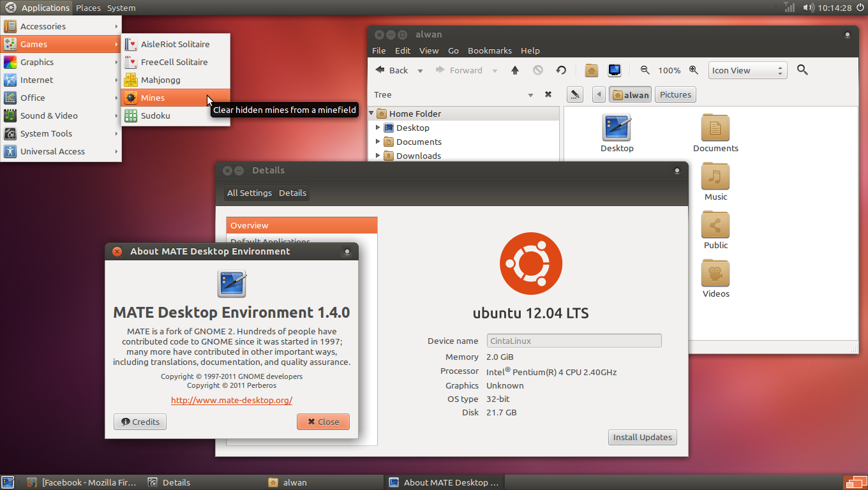Image resolution: width=868 pixels, height=490 pixels.
Task: Open the File menu in file manager
Action: coord(379,50)
